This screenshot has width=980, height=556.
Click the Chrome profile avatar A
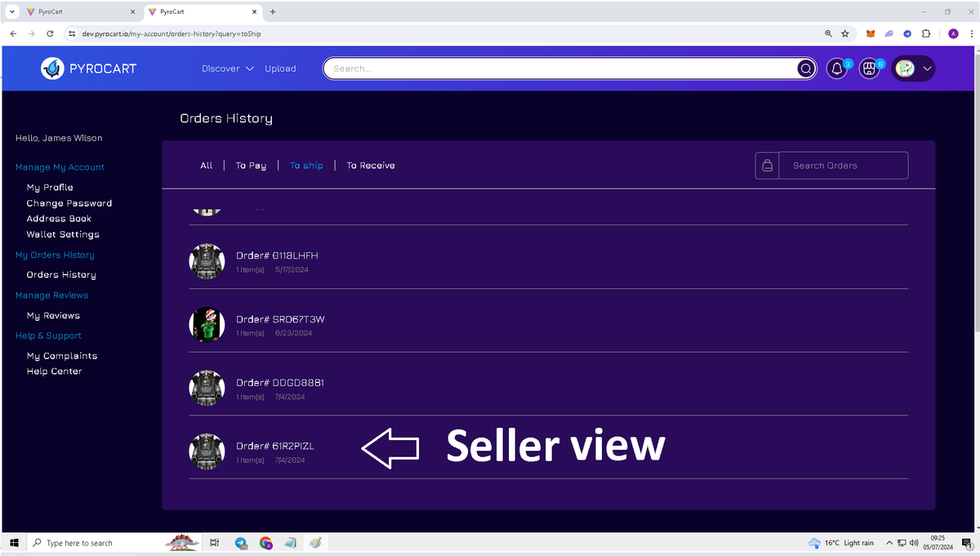[953, 33]
